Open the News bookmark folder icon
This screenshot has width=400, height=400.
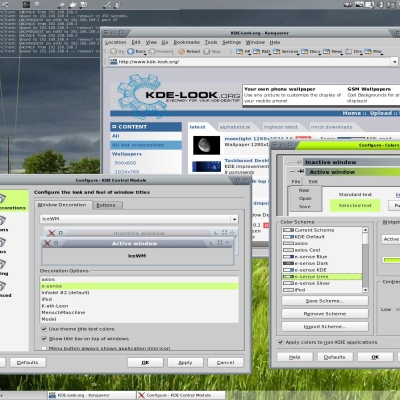326,51
